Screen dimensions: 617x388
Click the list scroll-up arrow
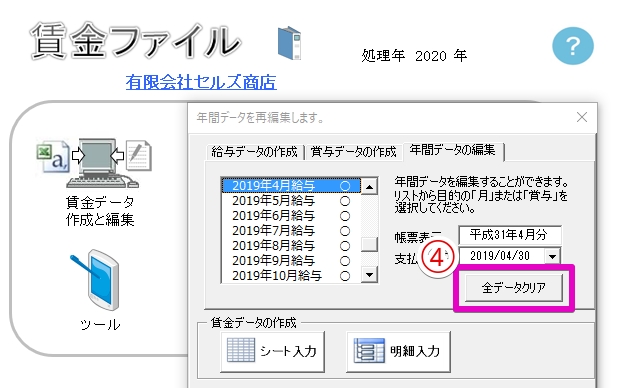369,187
